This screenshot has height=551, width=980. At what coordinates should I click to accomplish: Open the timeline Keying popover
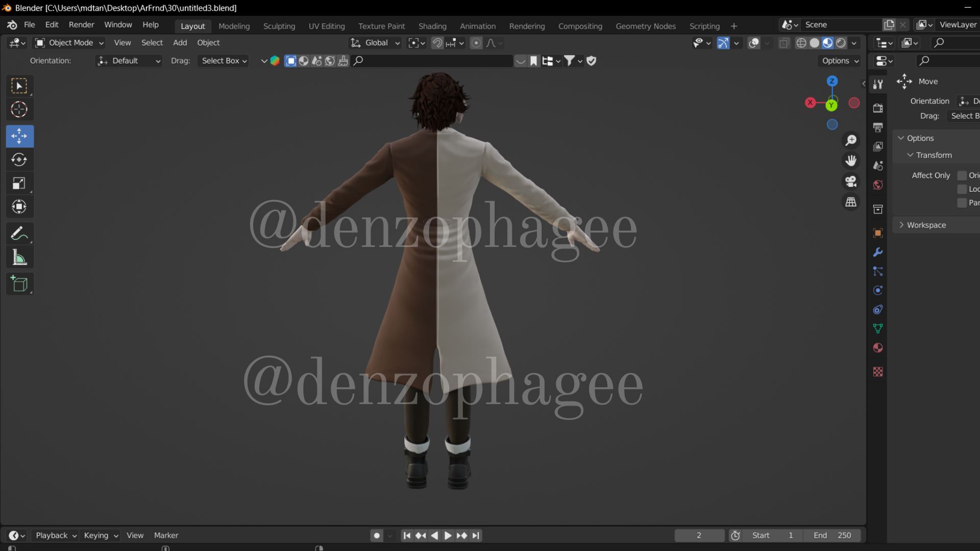point(101,536)
